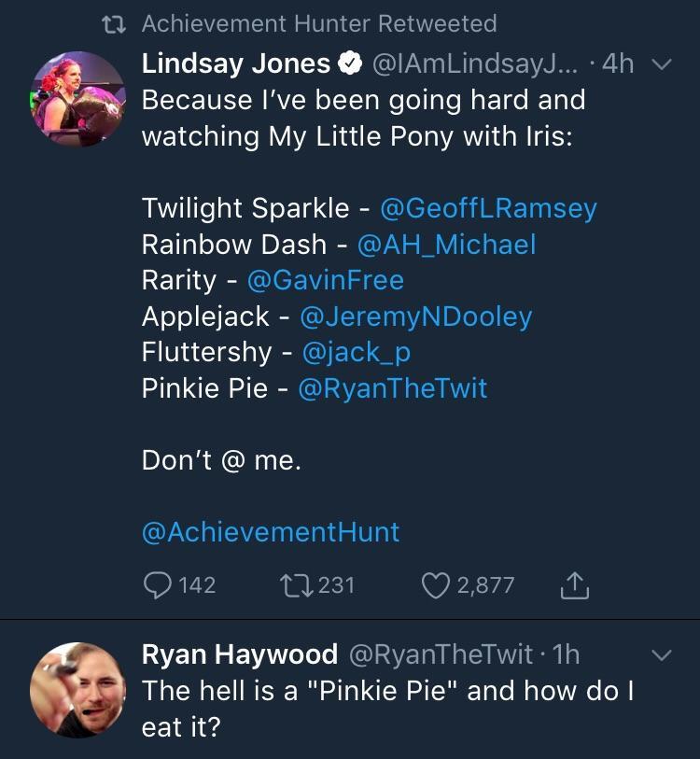700x759 pixels.
Task: Visit the @GavinFree profile mention
Action: 324,280
